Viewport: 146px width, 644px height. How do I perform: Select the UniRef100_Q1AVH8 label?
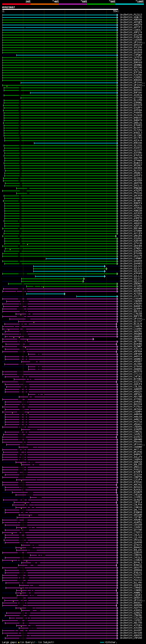pos(131,543)
